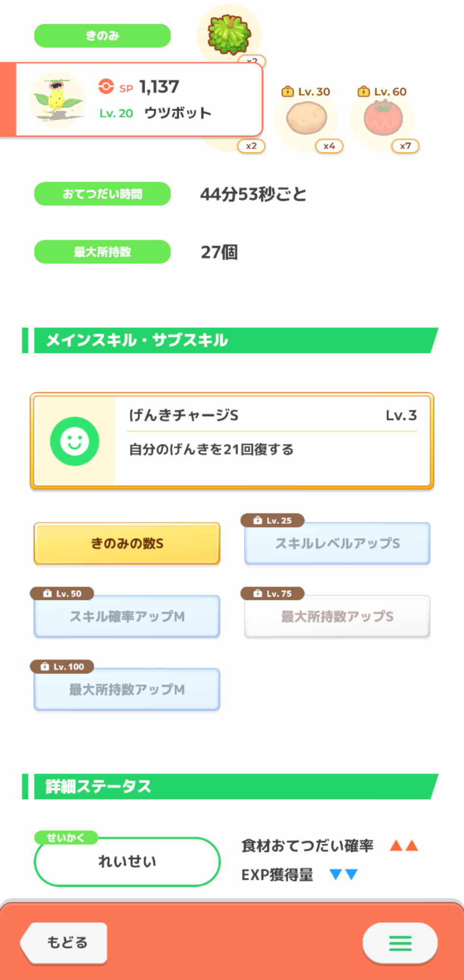Tap the red SP Poké Ball icon
Screen dimensions: 464x980
[x=106, y=87]
